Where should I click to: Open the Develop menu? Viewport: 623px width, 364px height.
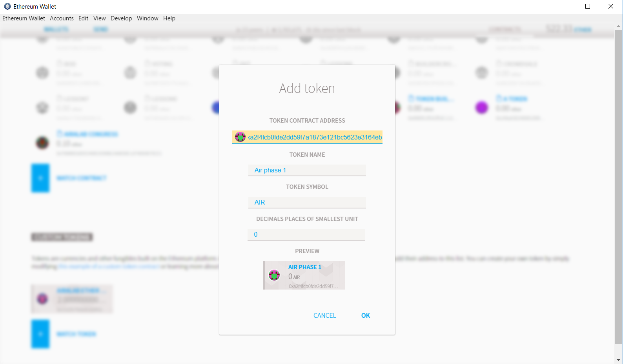click(121, 18)
